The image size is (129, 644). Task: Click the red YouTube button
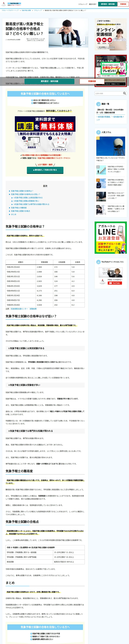coord(115,283)
